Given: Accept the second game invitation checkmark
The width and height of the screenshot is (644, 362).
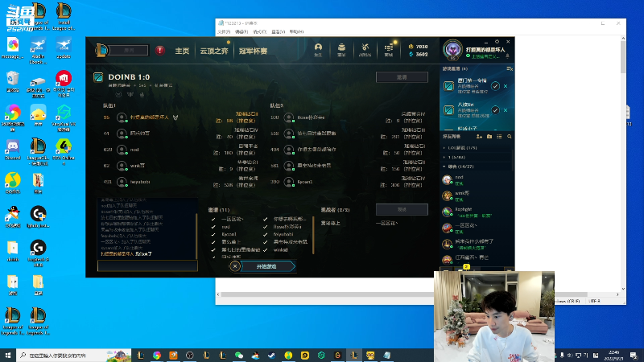Looking at the screenshot, I should pyautogui.click(x=495, y=110).
